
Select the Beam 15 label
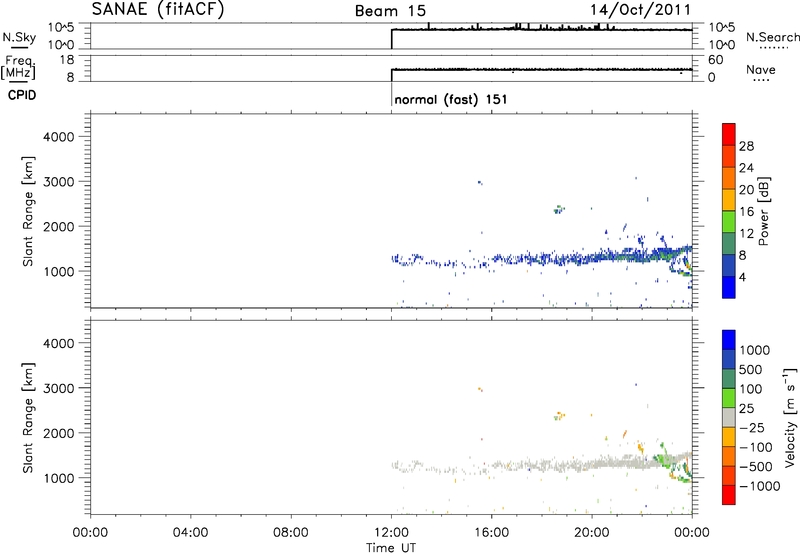click(x=390, y=11)
